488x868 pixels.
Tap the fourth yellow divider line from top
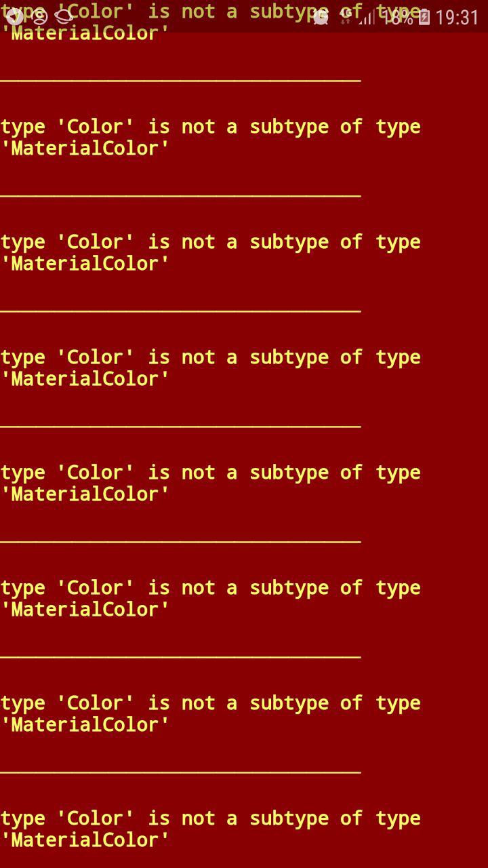click(180, 427)
